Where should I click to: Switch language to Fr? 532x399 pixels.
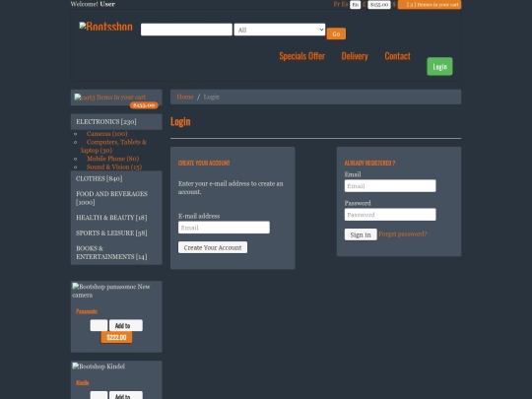[x=337, y=4]
